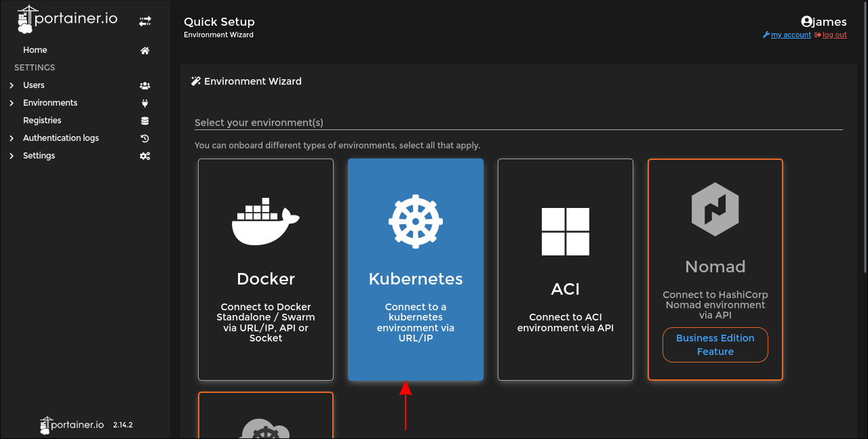The height and width of the screenshot is (439, 868).
Task: Click the Docker Standalone / Swarm description
Action: [266, 322]
